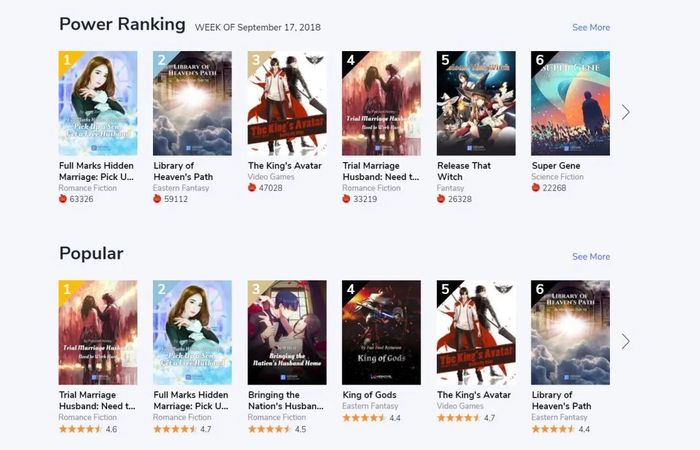Open The King's Avatar title in Popular
The width and height of the screenshot is (700, 450).
tap(474, 395)
